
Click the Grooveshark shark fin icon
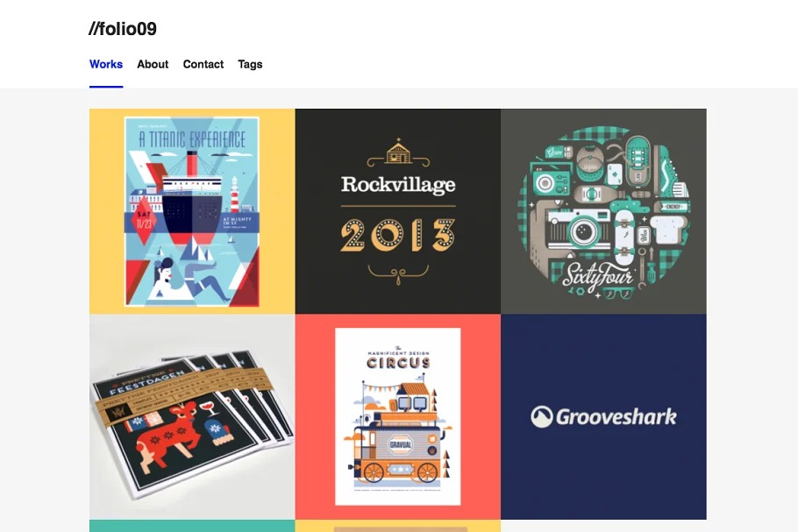click(542, 417)
